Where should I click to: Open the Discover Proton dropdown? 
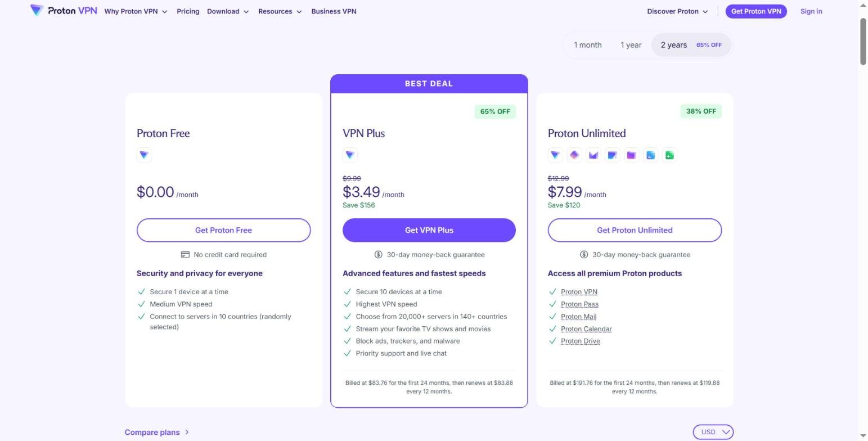point(677,11)
